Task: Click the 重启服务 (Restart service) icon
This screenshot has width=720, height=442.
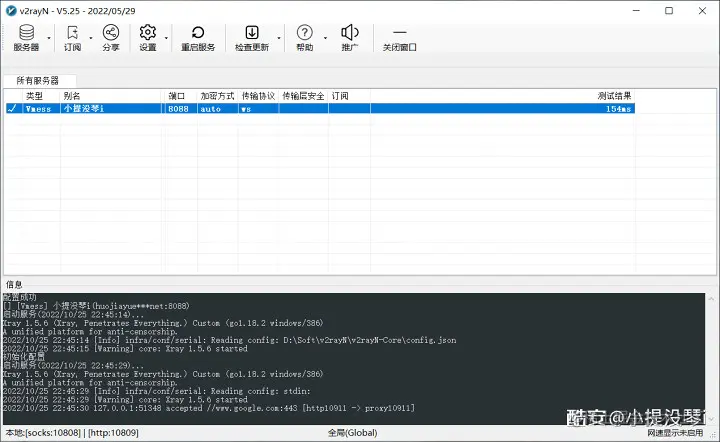Action: 198,38
